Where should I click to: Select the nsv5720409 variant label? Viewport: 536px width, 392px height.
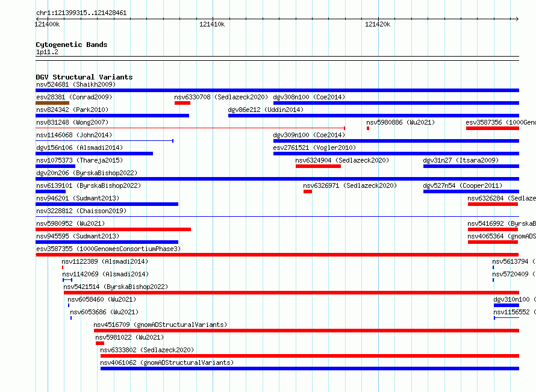click(x=514, y=274)
